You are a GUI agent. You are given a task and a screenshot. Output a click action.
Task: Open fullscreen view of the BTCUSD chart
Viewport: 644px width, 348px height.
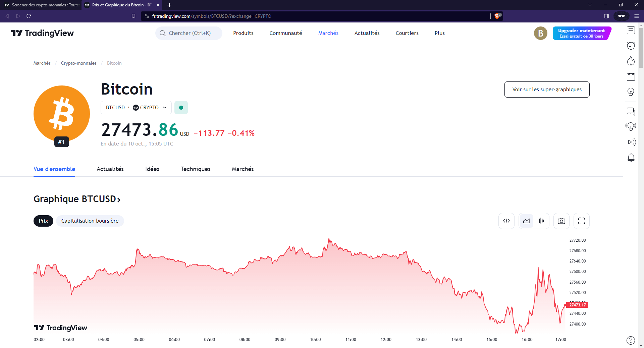pos(582,221)
